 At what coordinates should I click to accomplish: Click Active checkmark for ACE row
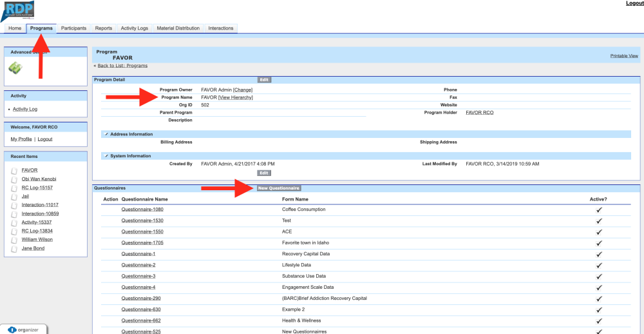tap(599, 232)
